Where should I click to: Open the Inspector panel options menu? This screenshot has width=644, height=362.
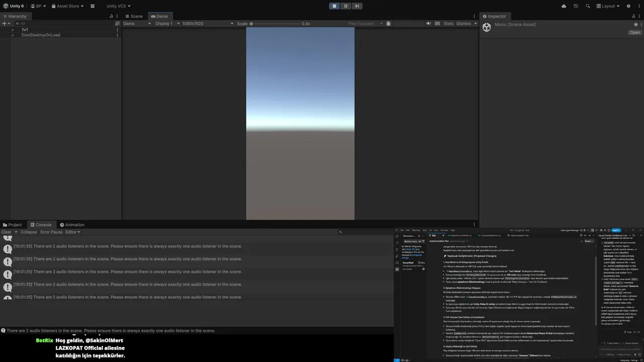click(x=640, y=16)
